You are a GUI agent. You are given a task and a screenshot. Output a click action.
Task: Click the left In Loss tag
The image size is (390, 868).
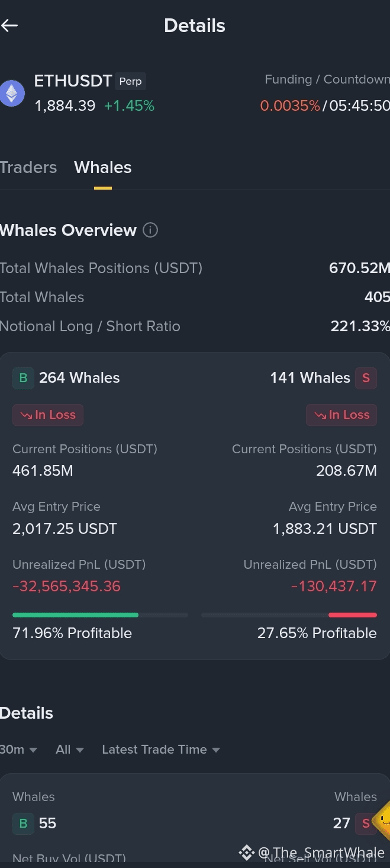[48, 415]
